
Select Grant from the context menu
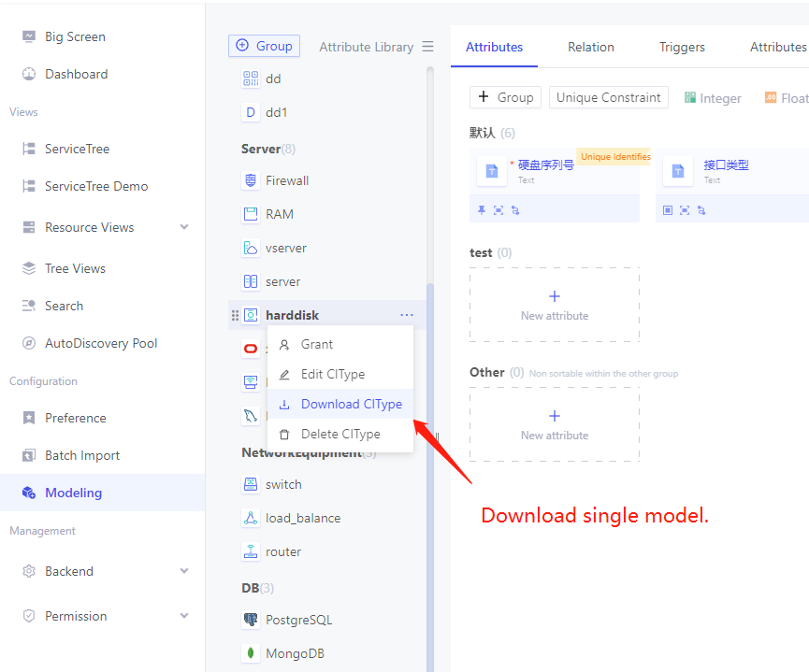tap(340, 345)
